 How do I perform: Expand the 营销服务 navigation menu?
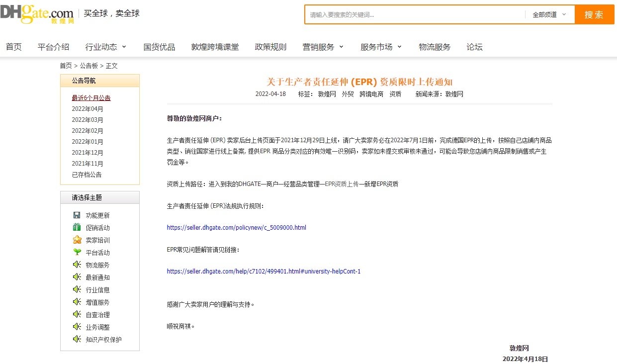click(x=323, y=47)
